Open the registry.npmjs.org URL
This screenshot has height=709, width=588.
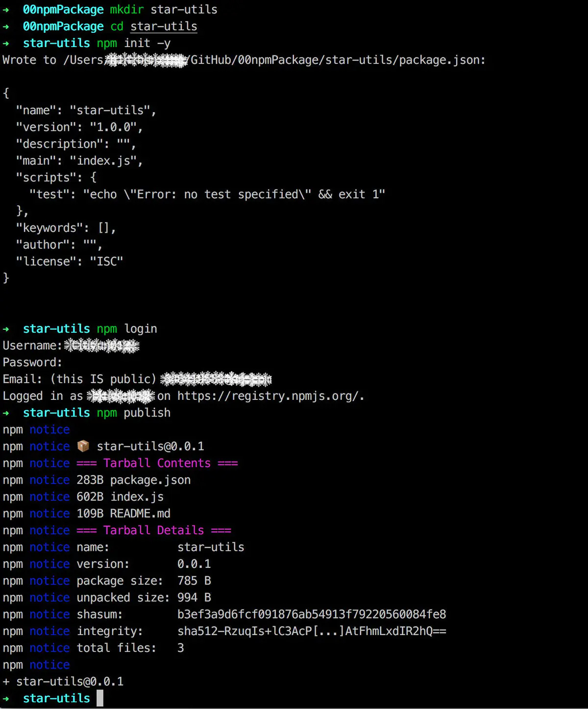click(269, 396)
